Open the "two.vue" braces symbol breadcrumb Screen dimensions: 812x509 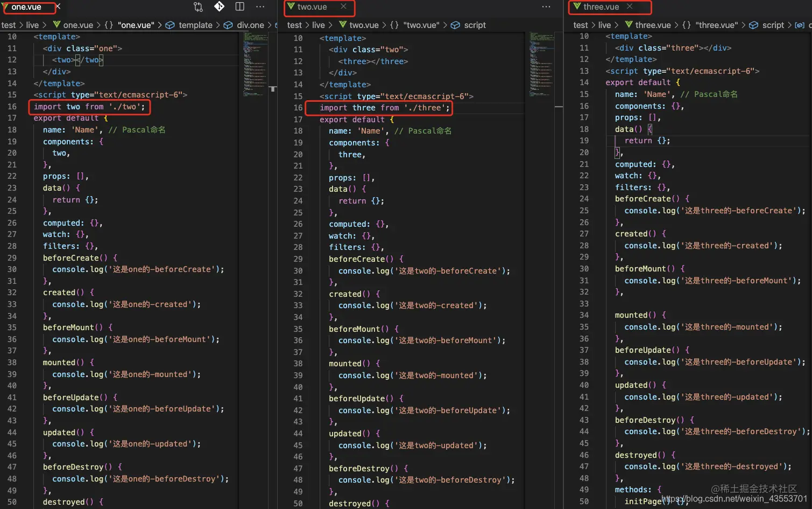pyautogui.click(x=415, y=25)
